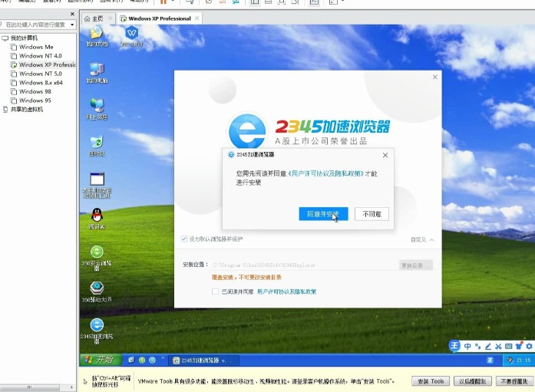Click the system tray icon beside the clock

coord(510,361)
